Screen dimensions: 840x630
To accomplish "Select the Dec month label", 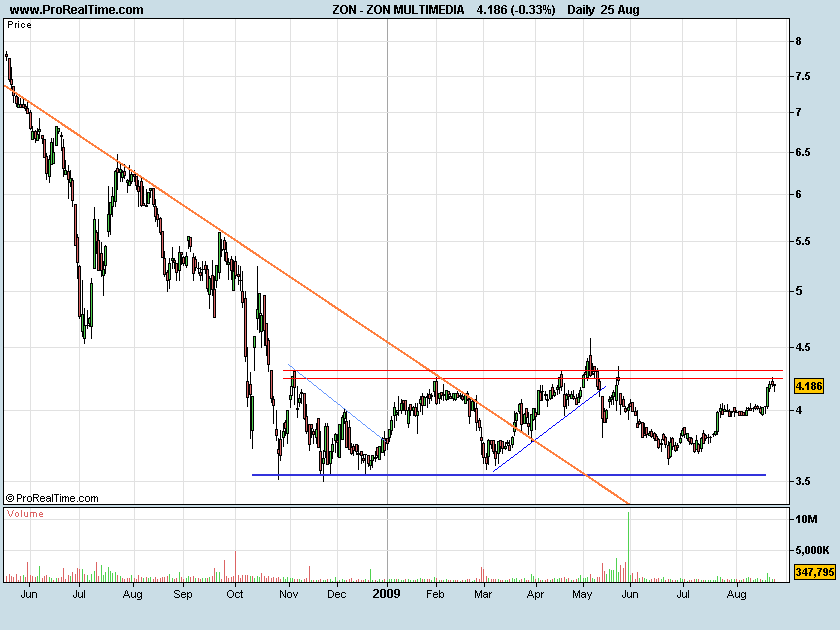I will pos(336,594).
